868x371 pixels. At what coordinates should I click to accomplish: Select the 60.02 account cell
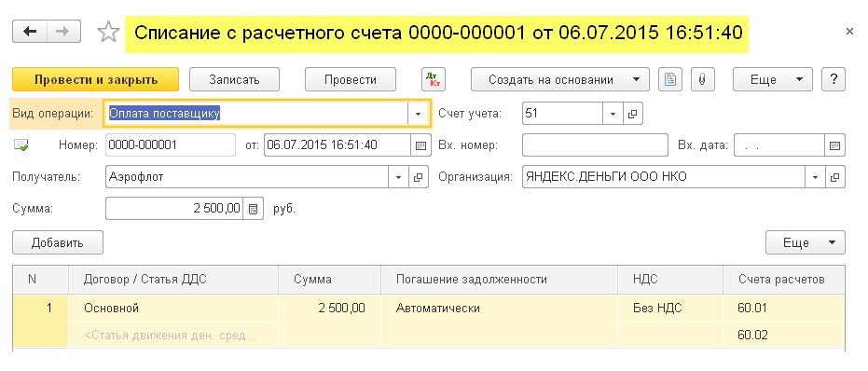(x=784, y=335)
